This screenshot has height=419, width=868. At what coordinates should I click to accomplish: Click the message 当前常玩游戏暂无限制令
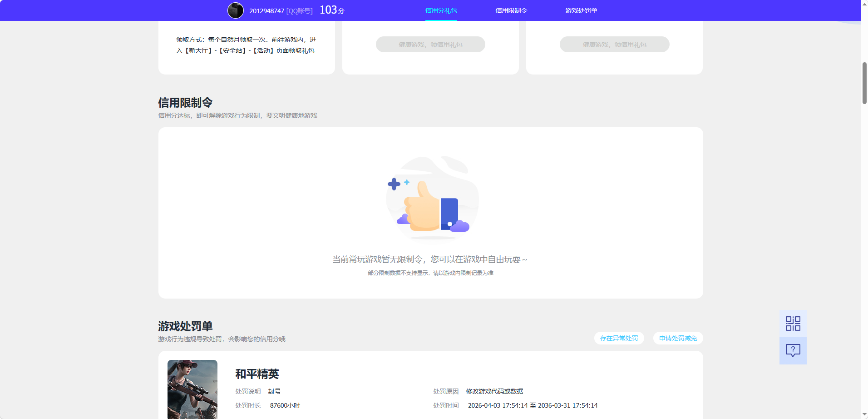430,259
